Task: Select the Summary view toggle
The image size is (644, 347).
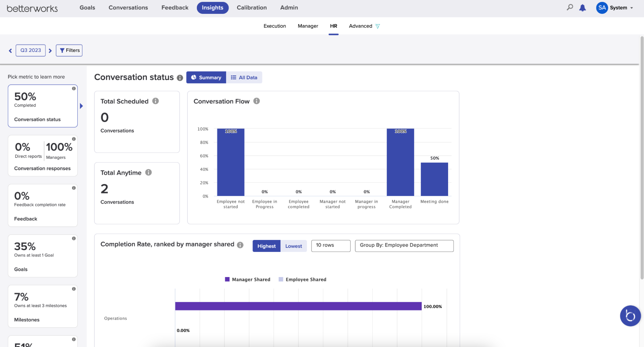Action: coord(206,77)
